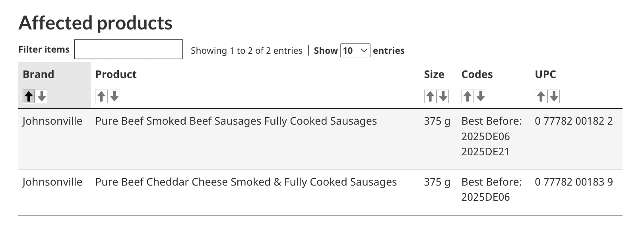Click the Brand column header
Image resolution: width=644 pixels, height=227 pixels.
pos(38,74)
